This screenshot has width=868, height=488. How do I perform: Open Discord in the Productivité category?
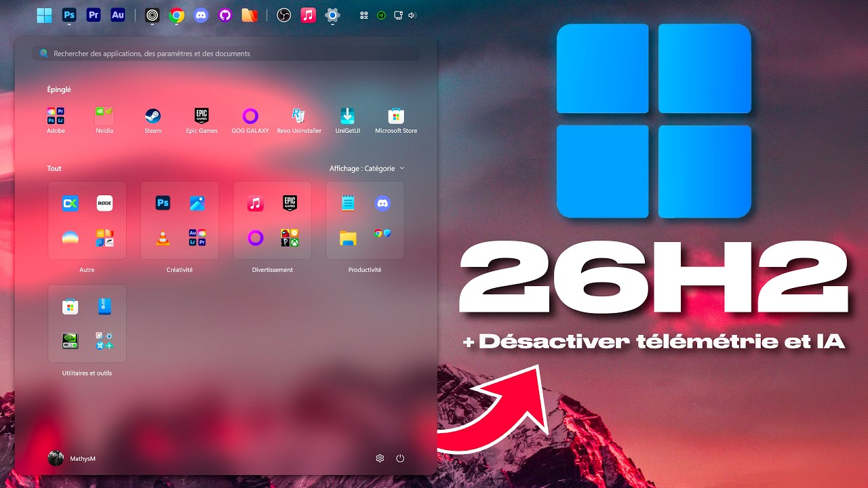(x=382, y=203)
